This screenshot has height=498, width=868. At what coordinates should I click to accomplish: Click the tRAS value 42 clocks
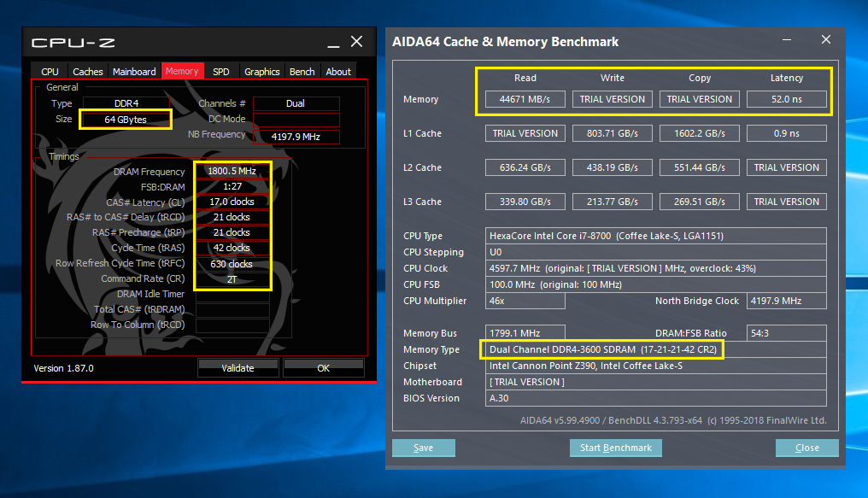pos(232,248)
